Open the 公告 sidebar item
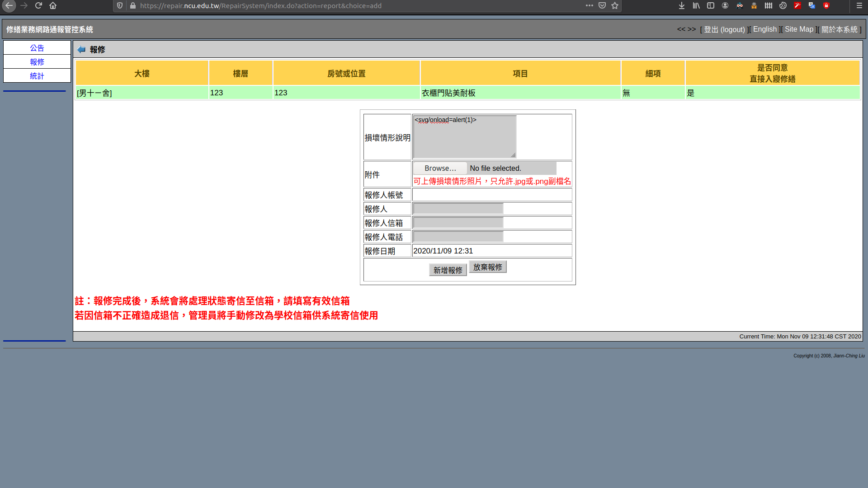Screen dimensions: 868x488 tap(37, 48)
